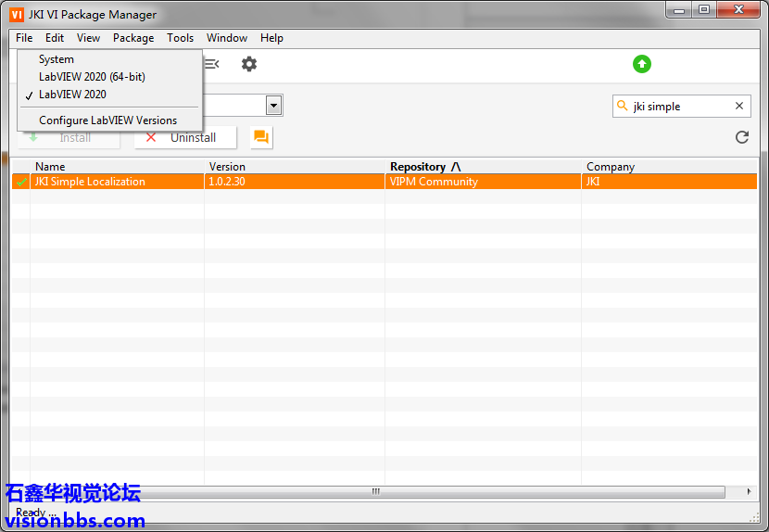This screenshot has width=769, height=532.
Task: Click the search magnifier icon
Action: pyautogui.click(x=623, y=107)
